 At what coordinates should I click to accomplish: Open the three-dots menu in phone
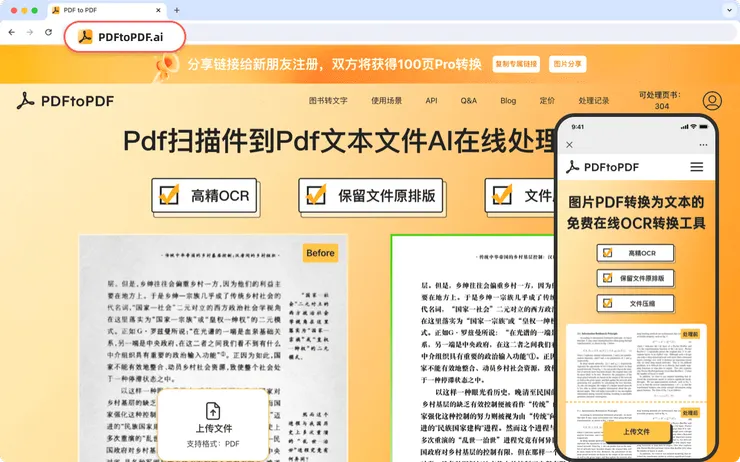(x=703, y=145)
